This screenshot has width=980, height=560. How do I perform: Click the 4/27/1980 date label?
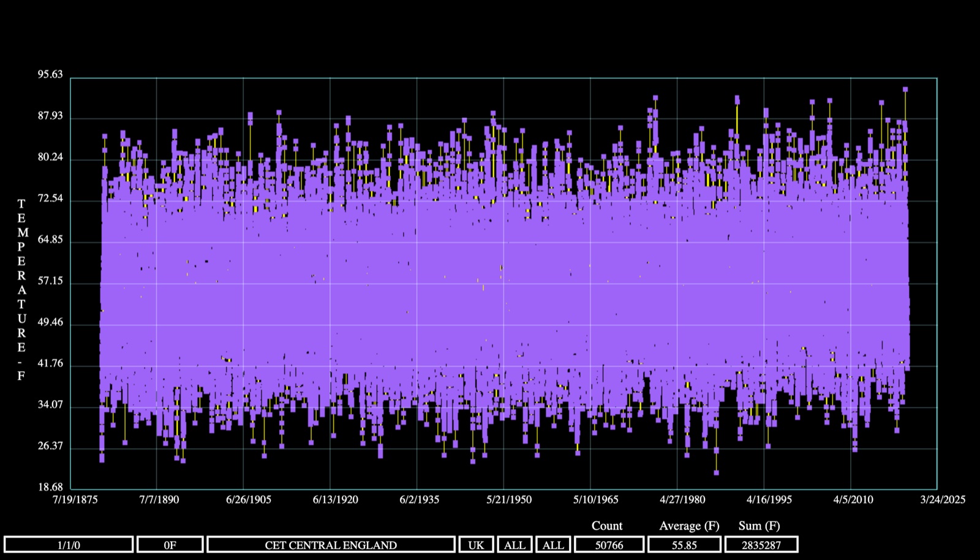pos(682,499)
